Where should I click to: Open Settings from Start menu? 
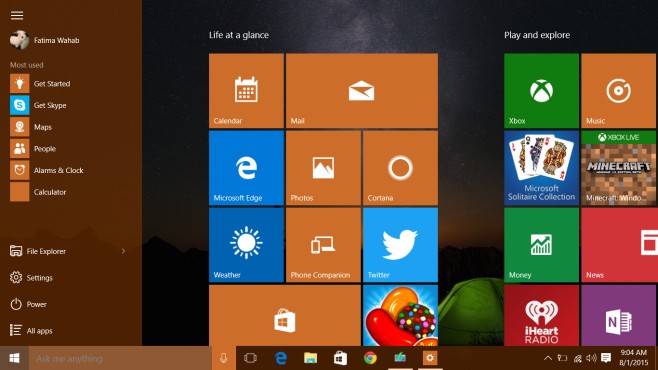[x=31, y=278]
